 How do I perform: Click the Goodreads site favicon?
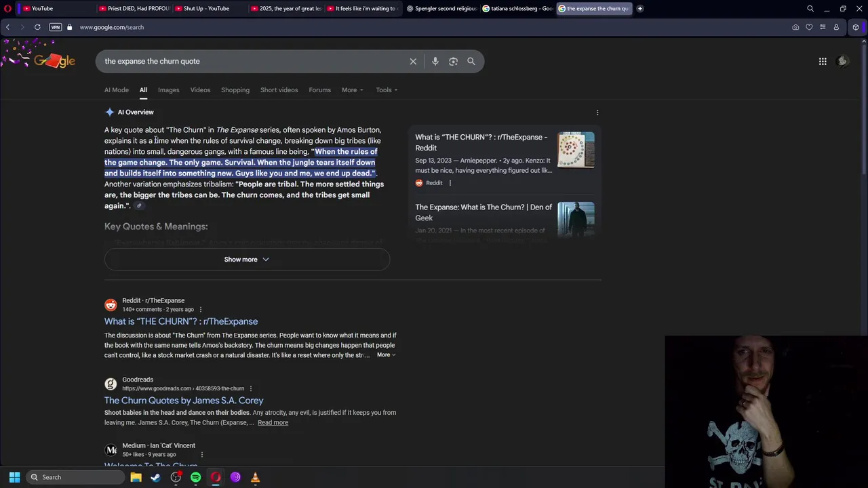coord(111,384)
